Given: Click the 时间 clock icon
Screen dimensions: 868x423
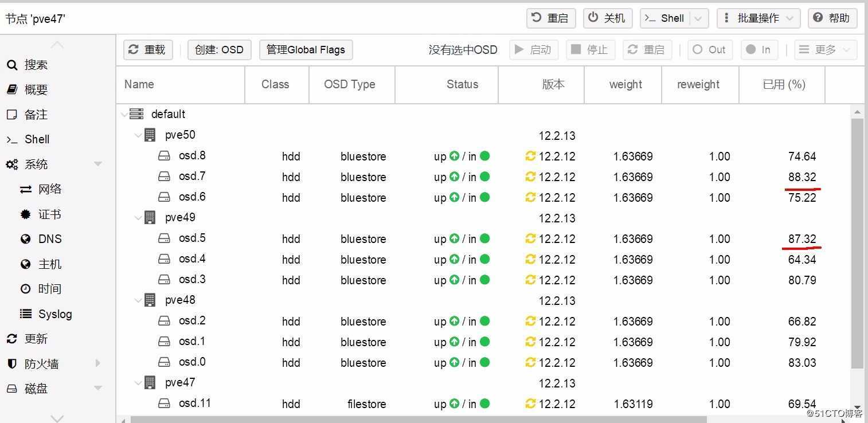Looking at the screenshot, I should [x=26, y=289].
